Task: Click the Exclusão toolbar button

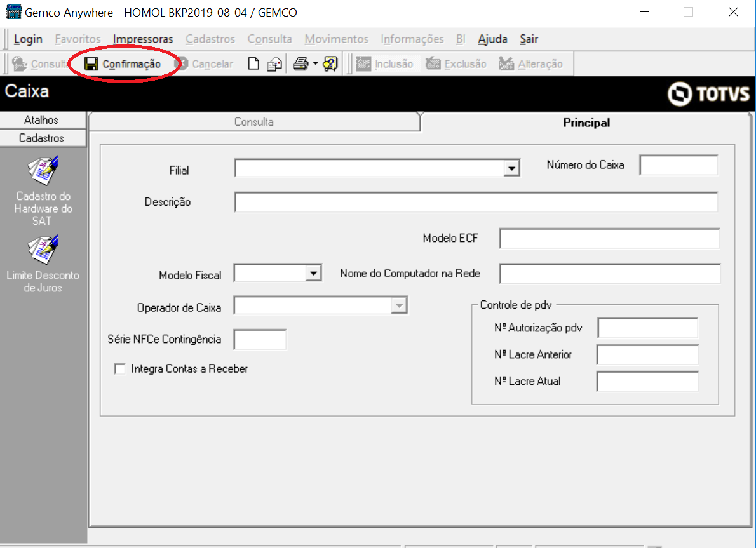Action: point(456,63)
